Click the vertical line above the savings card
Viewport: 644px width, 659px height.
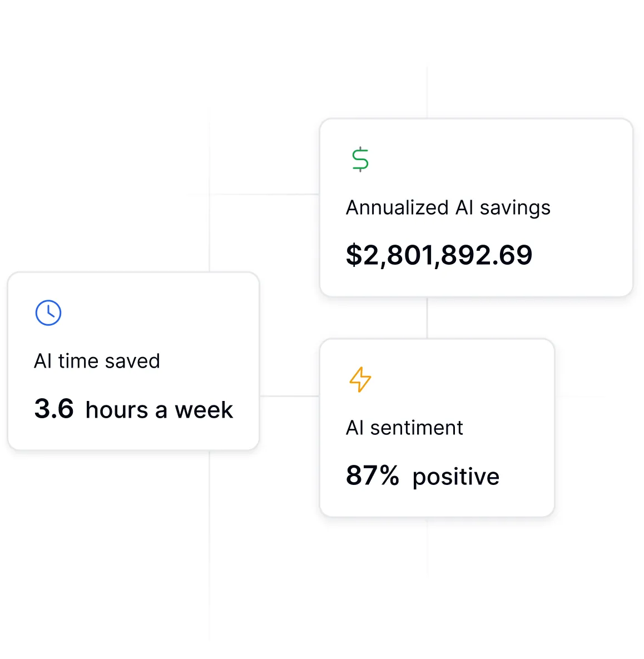pyautogui.click(x=427, y=92)
